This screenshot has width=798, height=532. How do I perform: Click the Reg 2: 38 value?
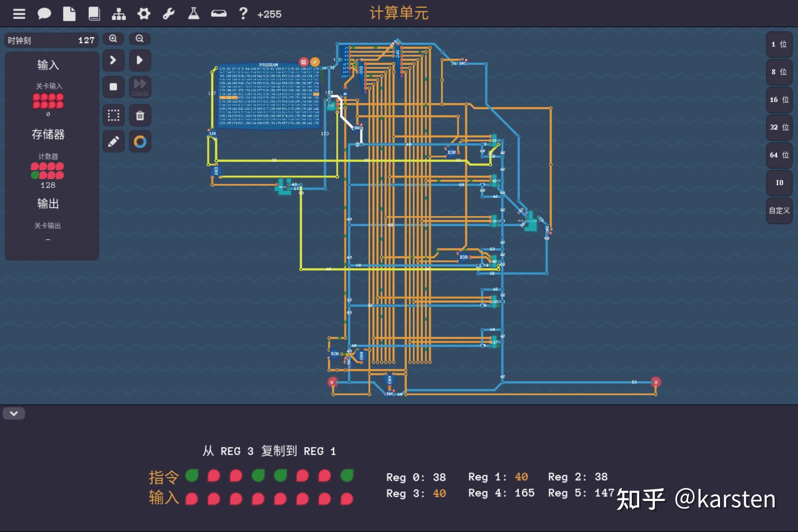click(578, 477)
